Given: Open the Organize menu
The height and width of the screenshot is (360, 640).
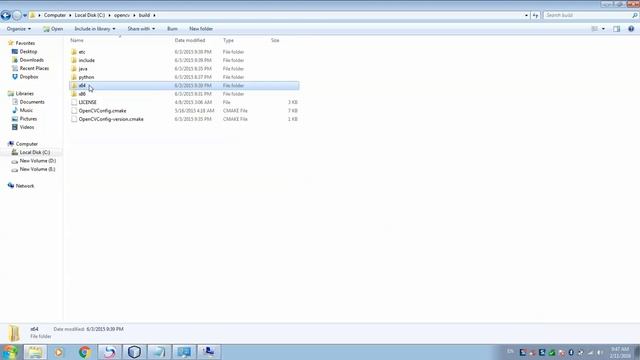Looking at the screenshot, I should pyautogui.click(x=18, y=29).
